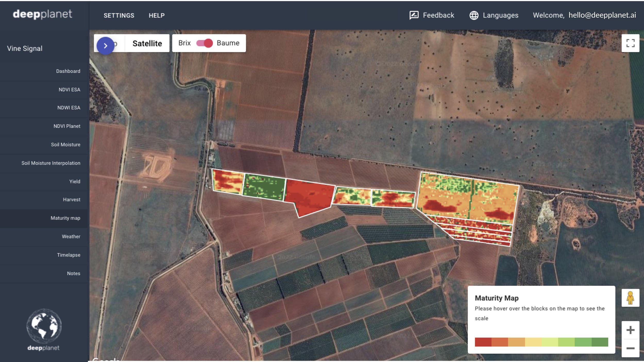Open the Dashboard page
This screenshot has width=644, height=362.
[x=68, y=71]
